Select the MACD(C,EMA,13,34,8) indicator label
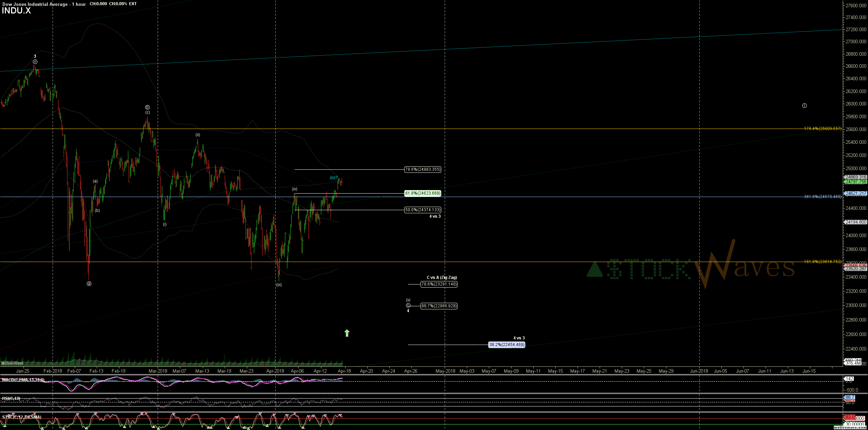 click(23, 380)
